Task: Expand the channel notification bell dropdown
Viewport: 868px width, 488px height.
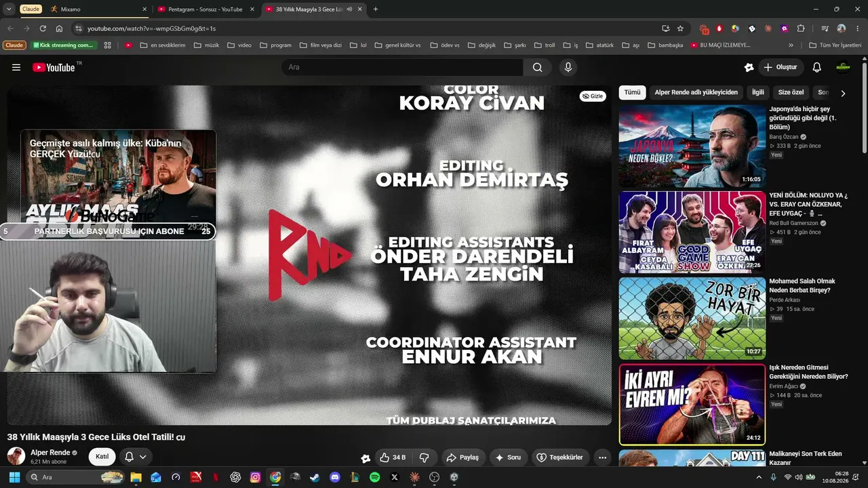Action: click(x=136, y=457)
